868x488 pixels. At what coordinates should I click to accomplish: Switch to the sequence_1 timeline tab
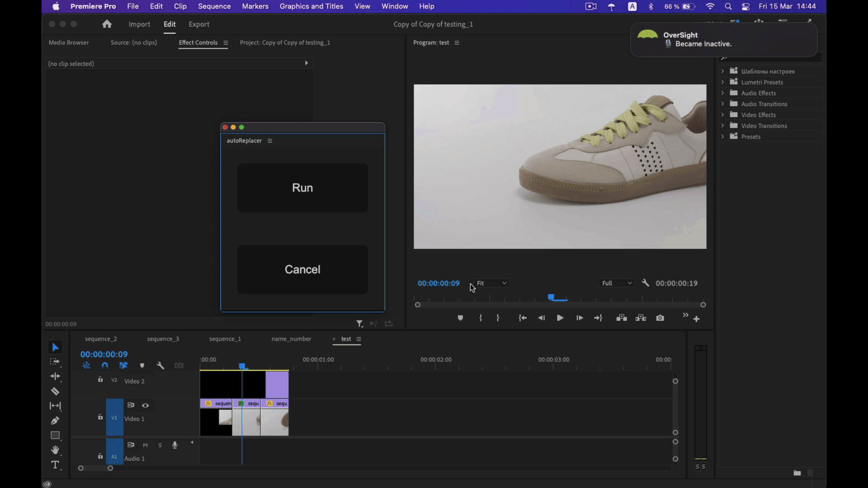225,339
